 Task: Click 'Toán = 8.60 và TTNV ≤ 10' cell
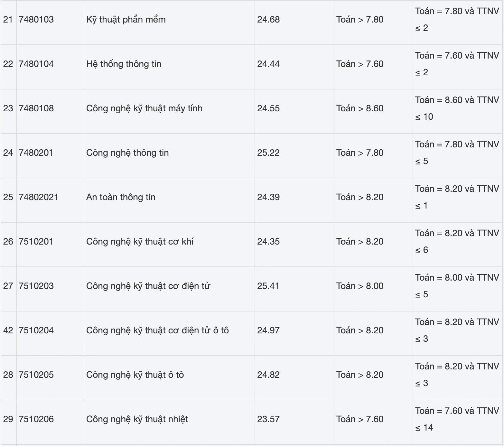457,108
